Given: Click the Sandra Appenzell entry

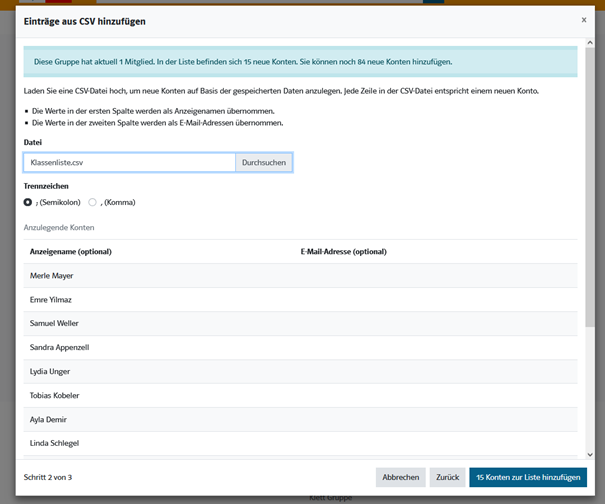Looking at the screenshot, I should (x=59, y=347).
